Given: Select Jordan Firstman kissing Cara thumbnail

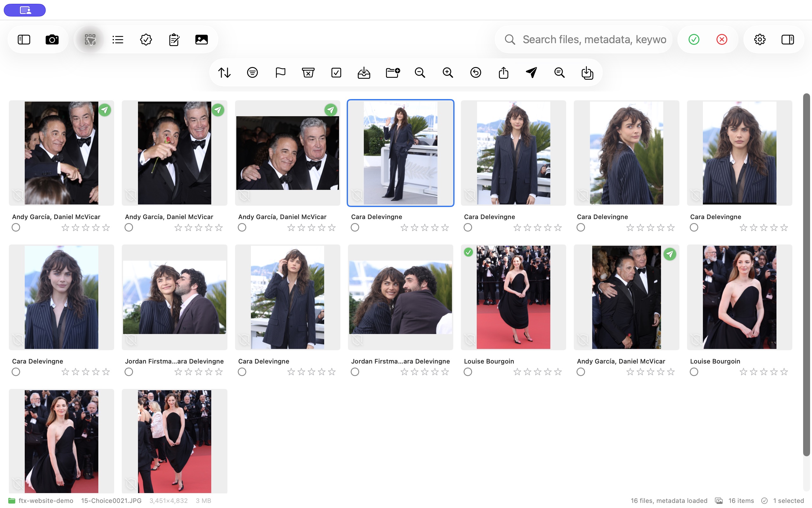Looking at the screenshot, I should [x=174, y=297].
